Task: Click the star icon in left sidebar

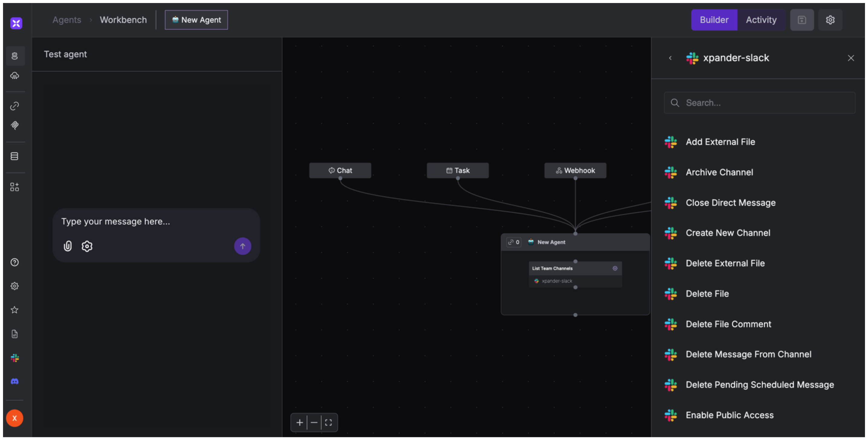Action: point(15,310)
